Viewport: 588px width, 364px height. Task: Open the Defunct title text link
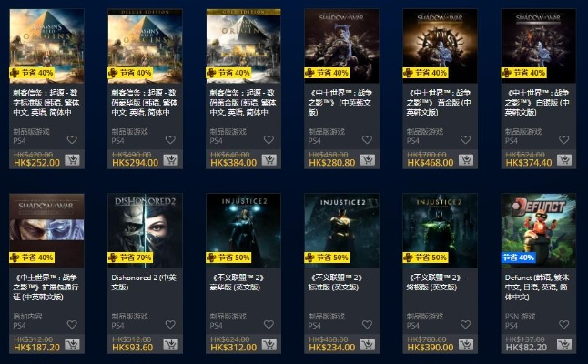coord(537,288)
